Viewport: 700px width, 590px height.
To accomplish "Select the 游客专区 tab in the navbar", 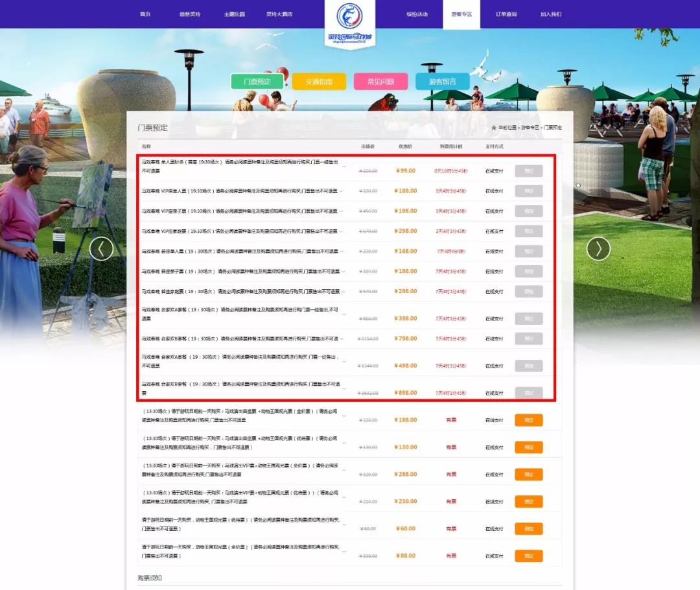I will tap(461, 14).
